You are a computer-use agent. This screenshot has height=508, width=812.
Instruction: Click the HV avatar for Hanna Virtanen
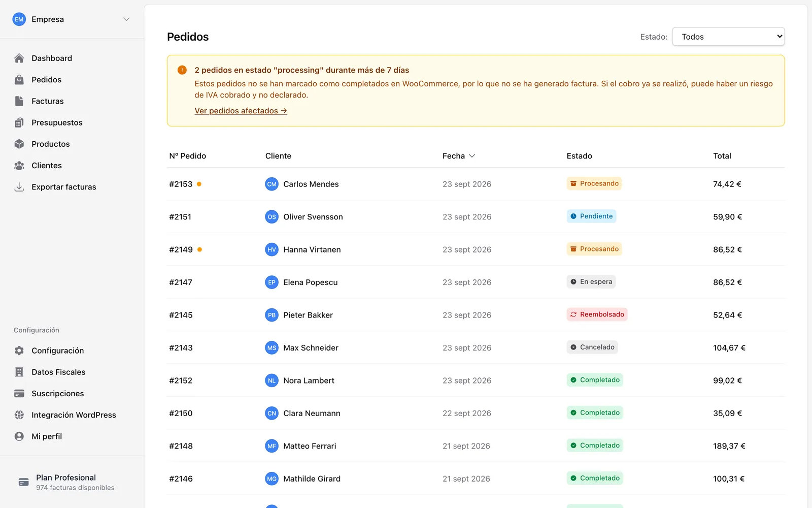point(272,249)
